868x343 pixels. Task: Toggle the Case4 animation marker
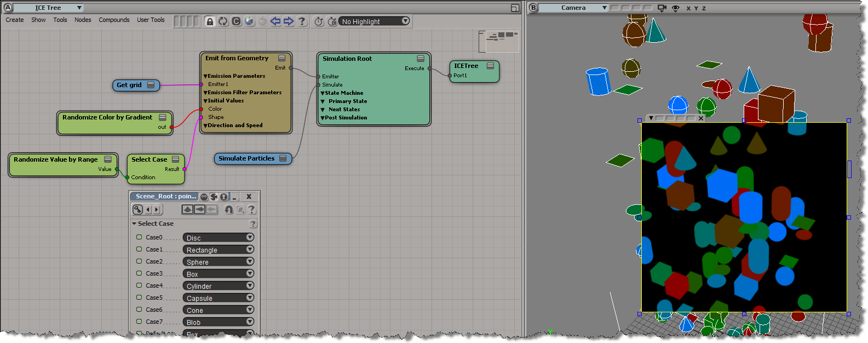pyautogui.click(x=139, y=285)
